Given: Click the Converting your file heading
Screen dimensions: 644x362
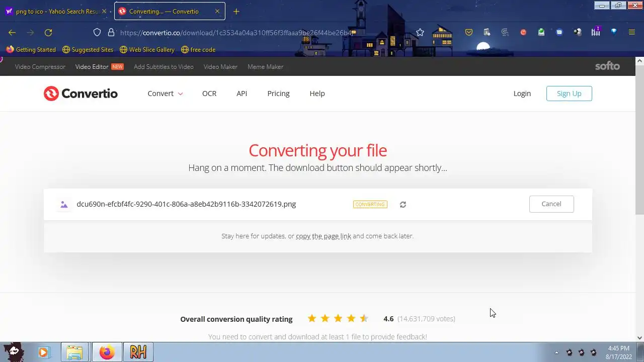Looking at the screenshot, I should tap(317, 150).
